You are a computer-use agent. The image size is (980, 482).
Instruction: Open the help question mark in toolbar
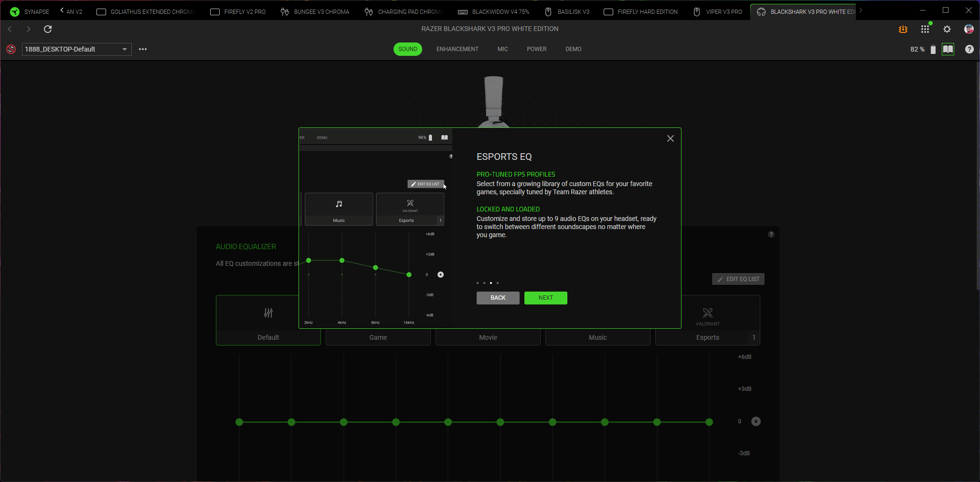(x=969, y=49)
